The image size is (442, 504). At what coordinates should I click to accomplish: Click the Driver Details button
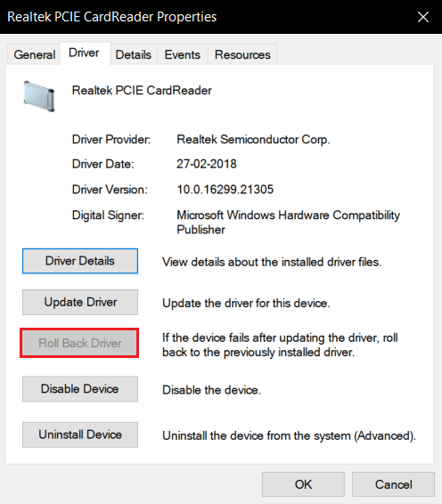point(80,261)
